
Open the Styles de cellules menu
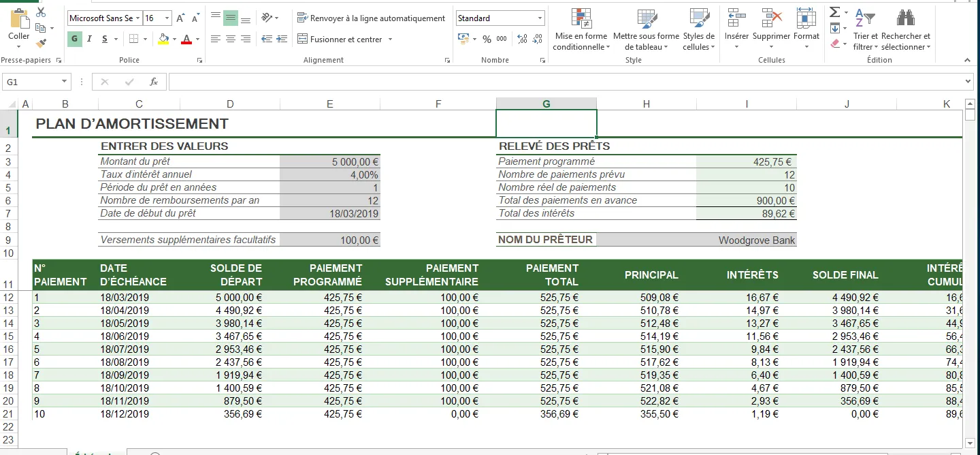coord(699,31)
